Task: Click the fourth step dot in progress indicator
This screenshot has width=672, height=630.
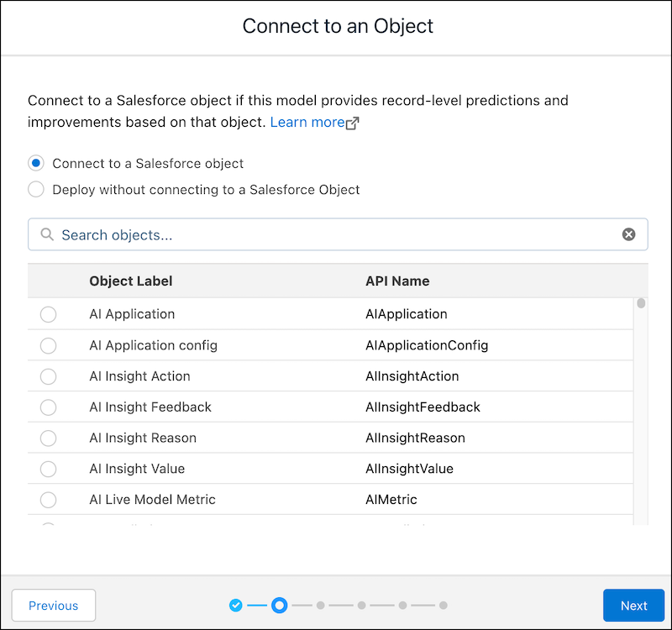Action: [362, 605]
